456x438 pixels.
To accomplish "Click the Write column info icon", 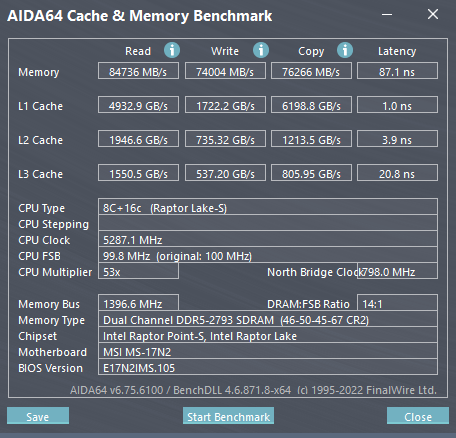I will 261,50.
